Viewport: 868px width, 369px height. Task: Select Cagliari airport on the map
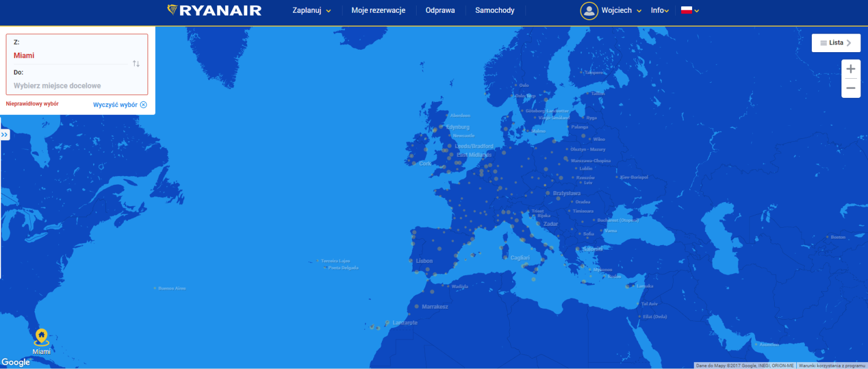(x=520, y=257)
